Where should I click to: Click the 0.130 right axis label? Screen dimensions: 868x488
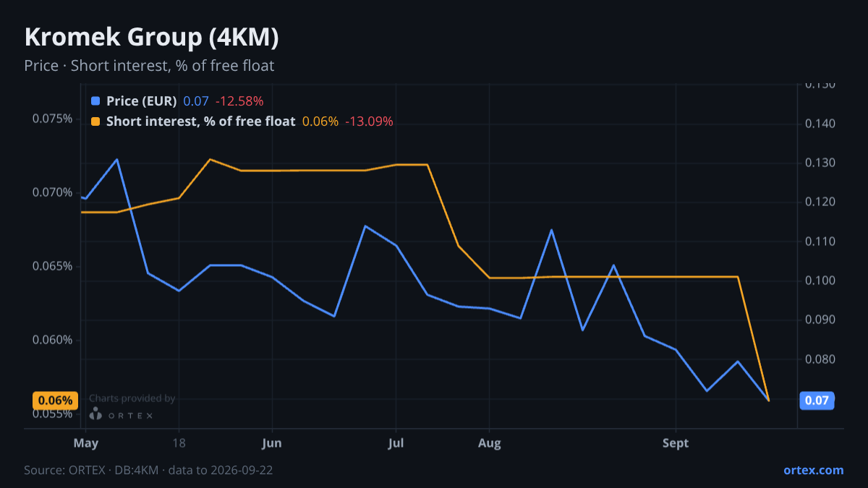click(x=820, y=163)
